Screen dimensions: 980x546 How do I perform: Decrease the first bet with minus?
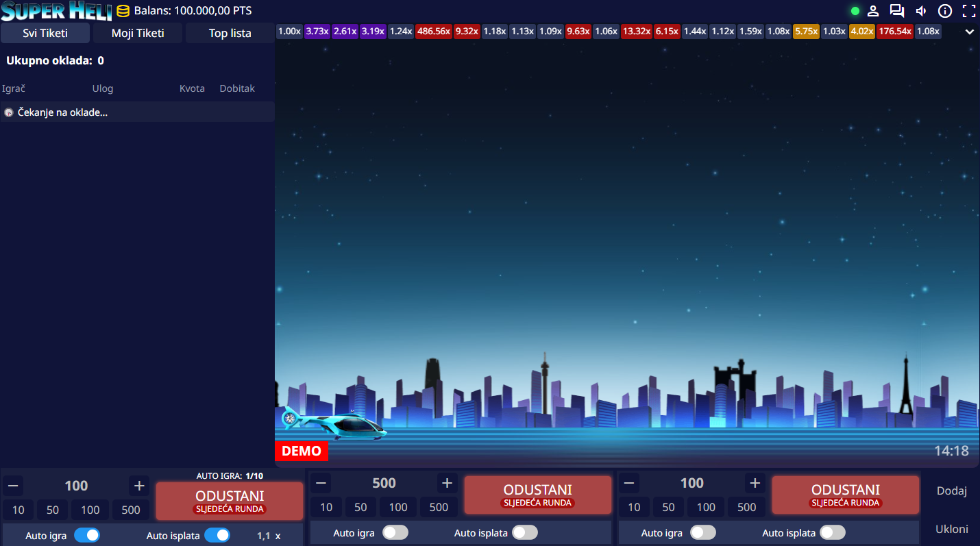tap(13, 486)
